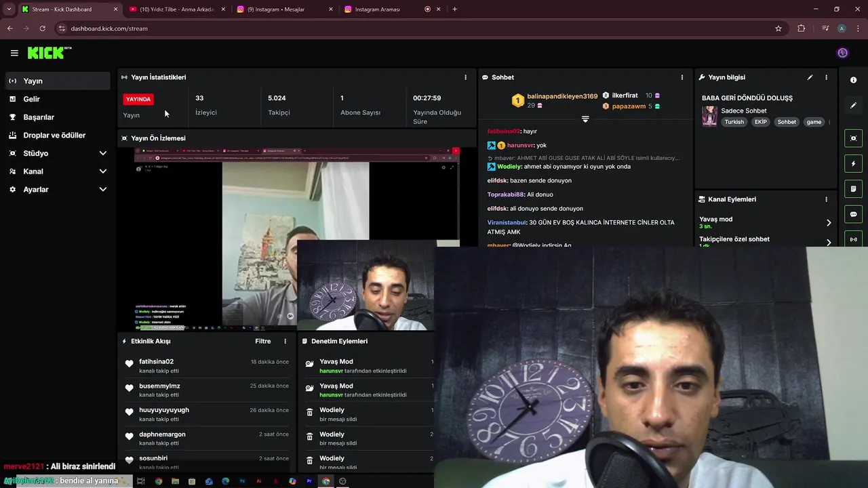Open Photoshop from the taskbar
This screenshot has width=868, height=488.
(242, 481)
